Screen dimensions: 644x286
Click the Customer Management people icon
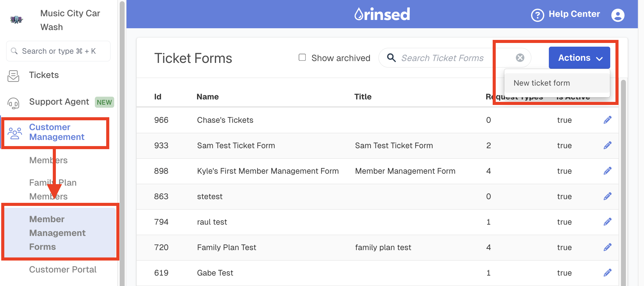[x=15, y=133]
